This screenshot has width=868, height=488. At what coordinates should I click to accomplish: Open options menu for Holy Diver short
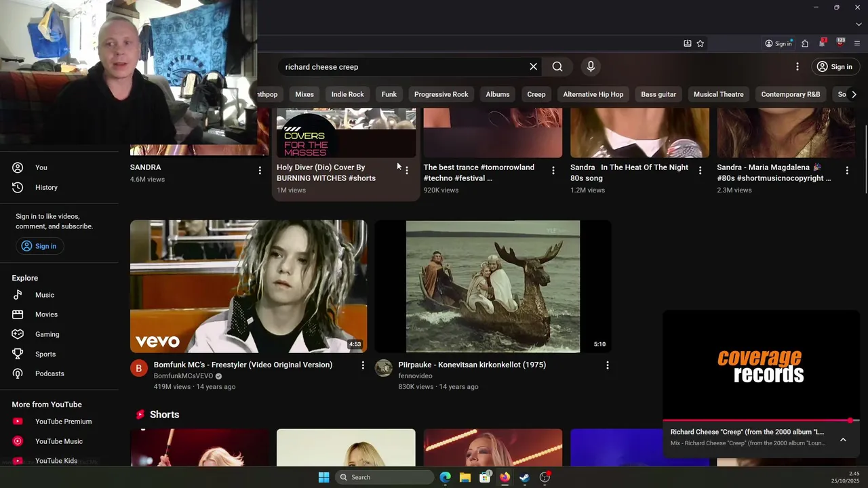(407, 171)
